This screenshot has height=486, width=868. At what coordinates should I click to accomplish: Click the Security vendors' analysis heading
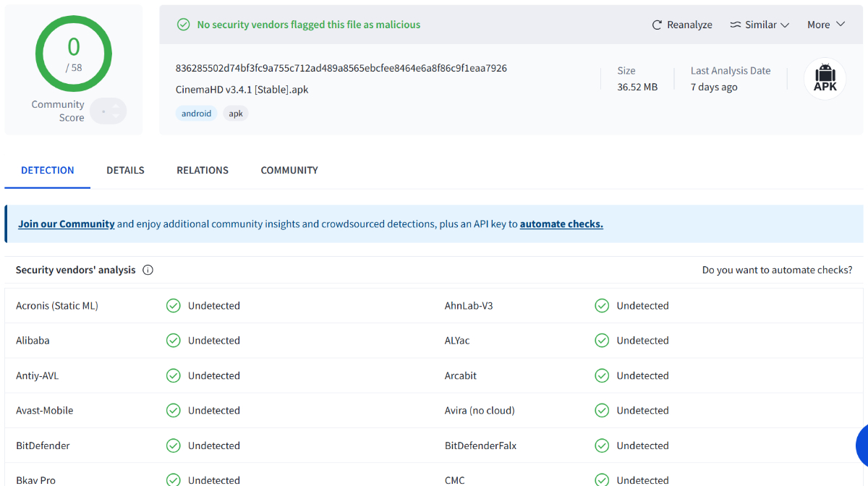pyautogui.click(x=76, y=270)
